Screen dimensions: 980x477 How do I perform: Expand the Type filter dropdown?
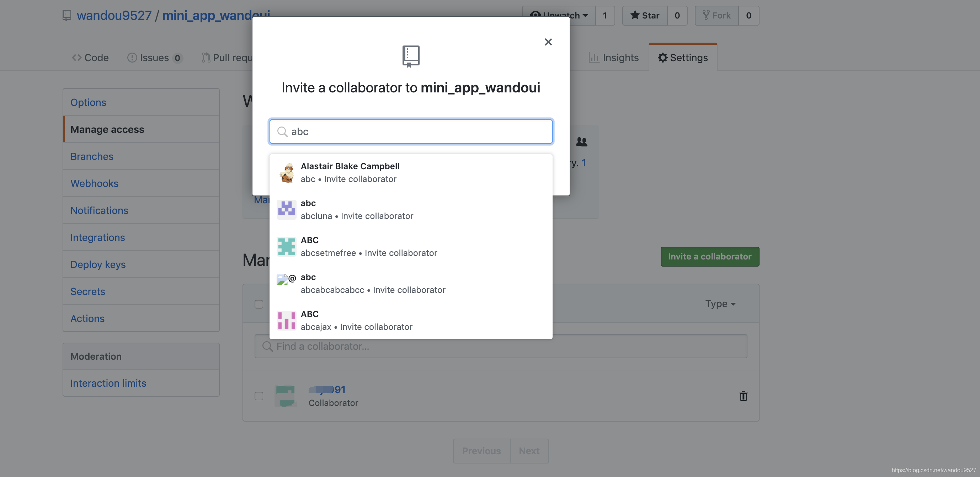click(720, 304)
